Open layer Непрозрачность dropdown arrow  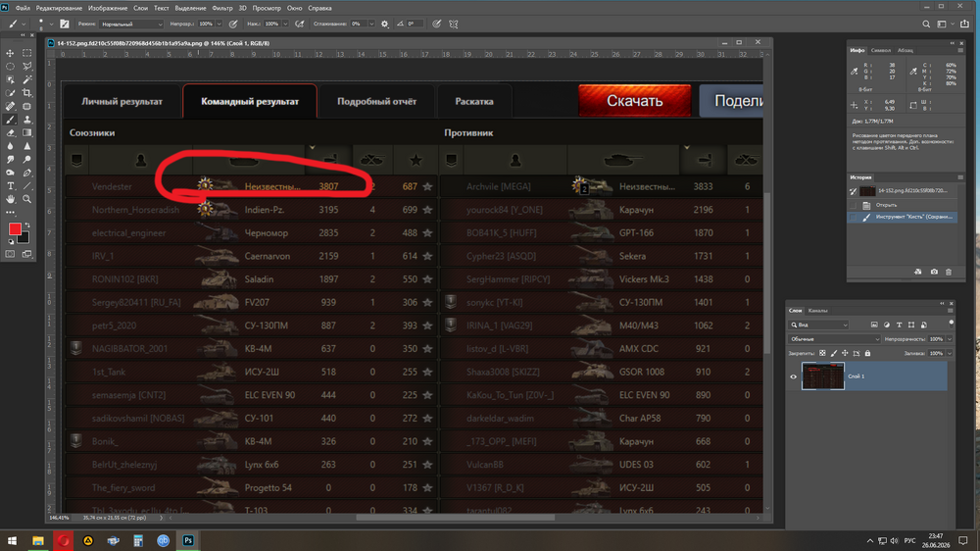pyautogui.click(x=950, y=339)
